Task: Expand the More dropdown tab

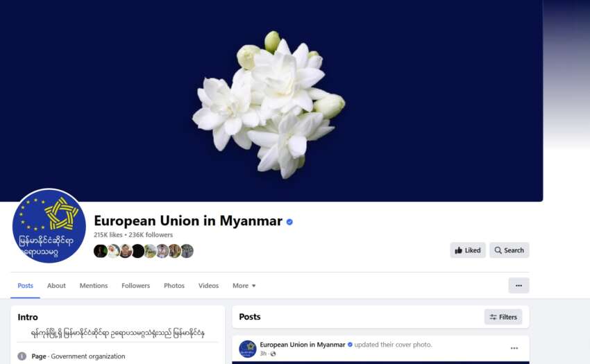Action: (x=244, y=286)
